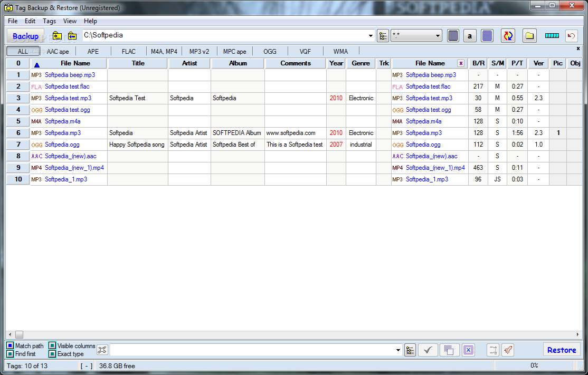Click the MP3 icon of Softpedia beep.mp3 left row

click(36, 75)
